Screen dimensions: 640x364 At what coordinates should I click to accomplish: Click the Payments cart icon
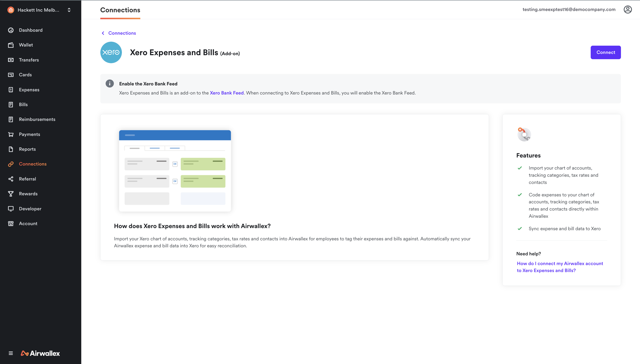11,134
